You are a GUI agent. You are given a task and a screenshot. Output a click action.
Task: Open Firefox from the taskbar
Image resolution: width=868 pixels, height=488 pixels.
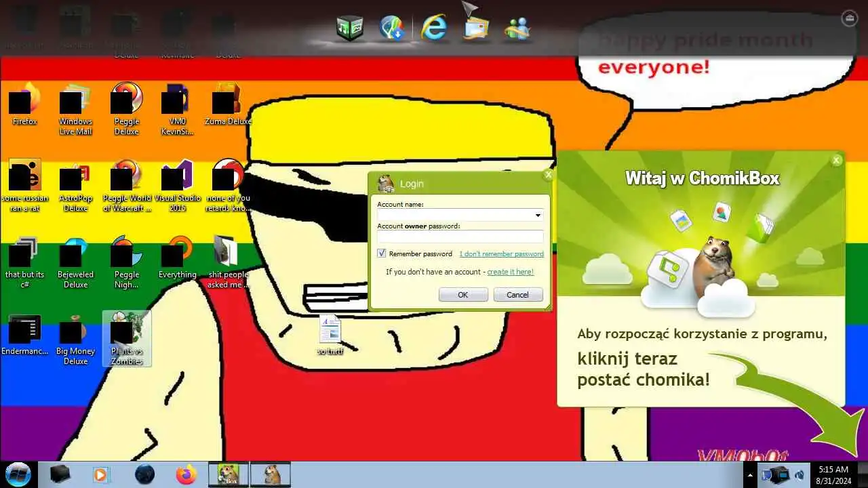coord(186,474)
